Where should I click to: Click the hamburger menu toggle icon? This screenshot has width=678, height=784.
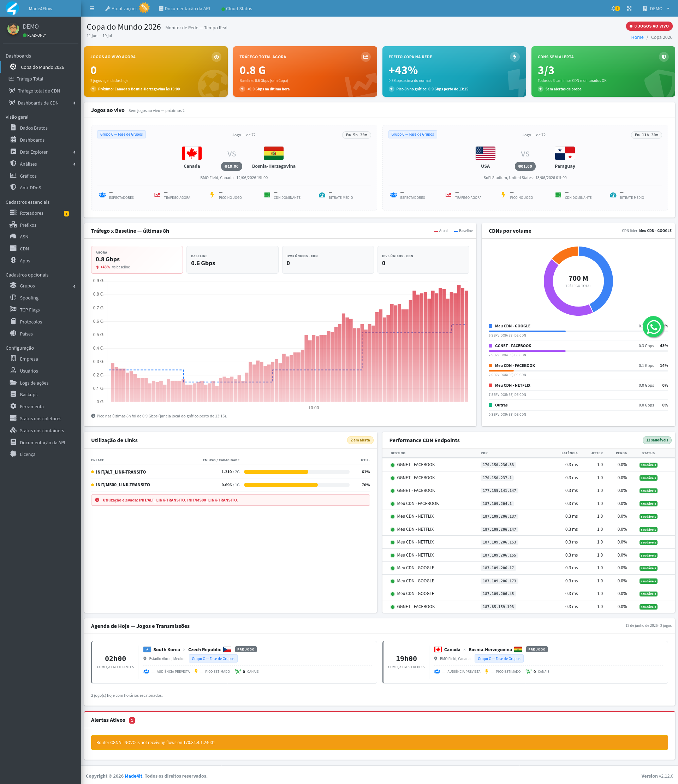click(x=91, y=8)
